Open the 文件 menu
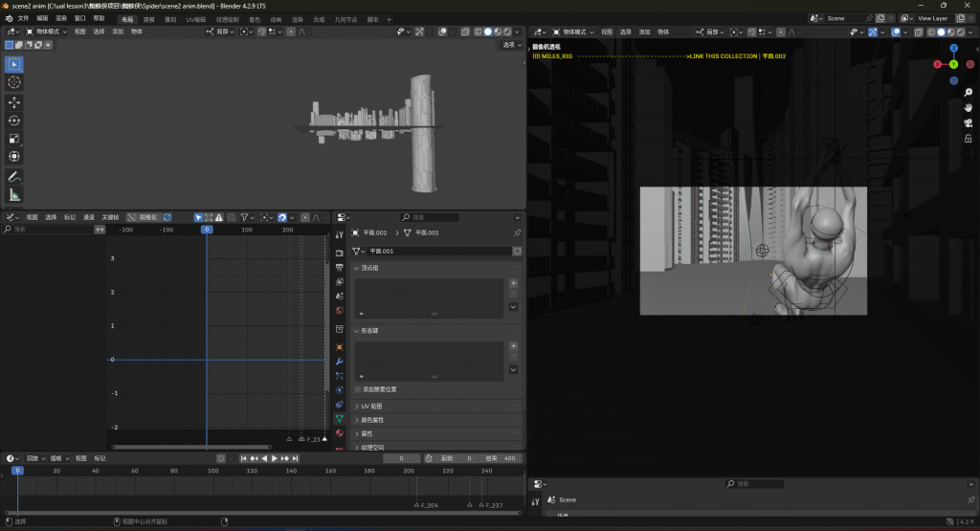This screenshot has width=980, height=531. (23, 18)
